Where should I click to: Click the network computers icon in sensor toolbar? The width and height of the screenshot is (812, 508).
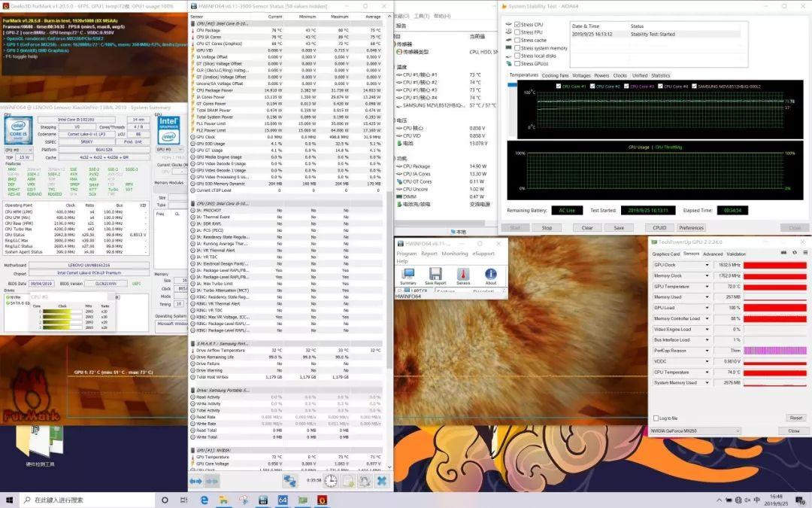click(x=289, y=481)
